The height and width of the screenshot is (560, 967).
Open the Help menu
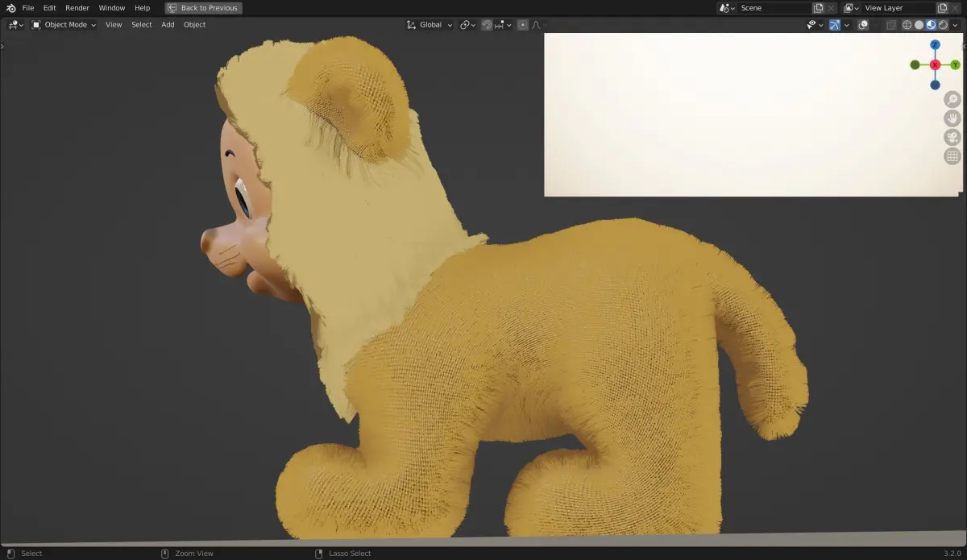click(x=143, y=8)
